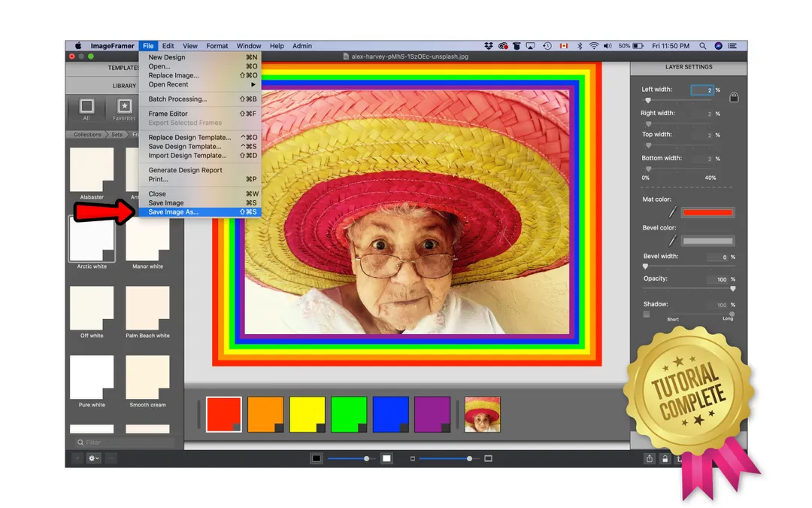Click the gear actions menu below the library
The image size is (812, 508).
94,458
